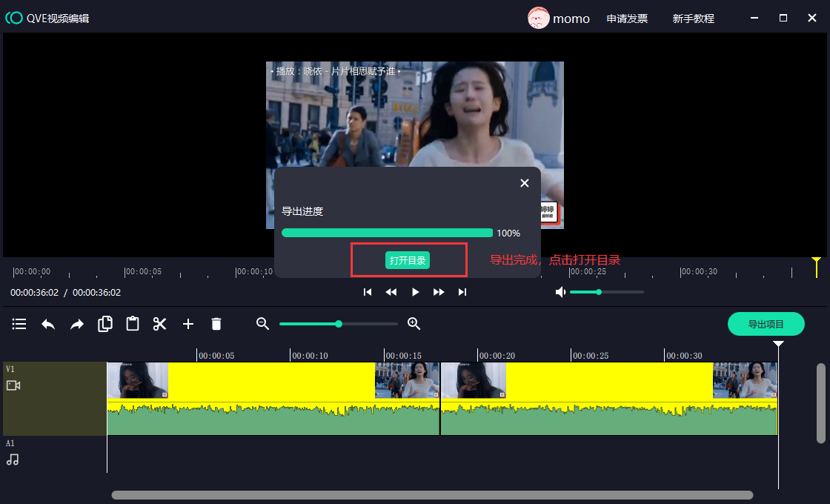Click the copy clips icon
Viewport: 830px width, 504px height.
tap(105, 324)
